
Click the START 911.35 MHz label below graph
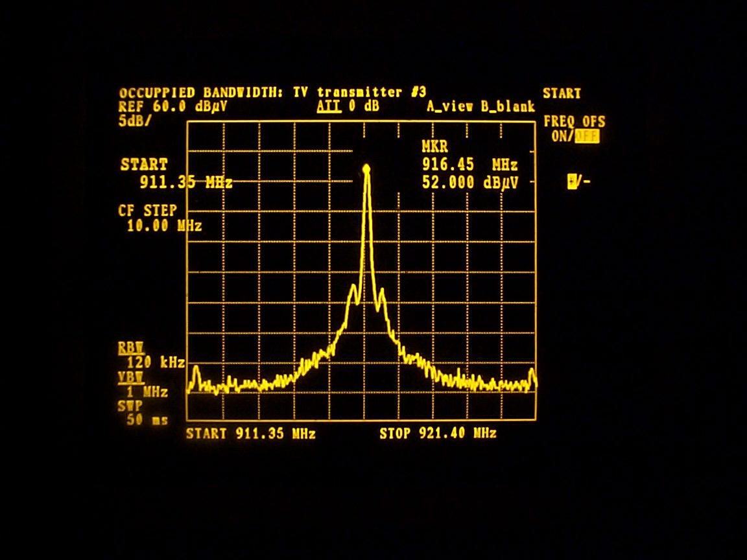point(250,434)
